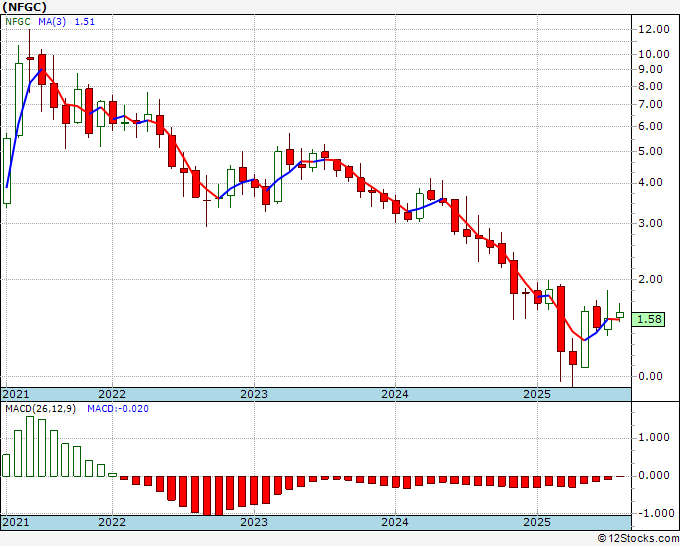
Task: Open the 12Stocks.com copyright link
Action: point(638,539)
